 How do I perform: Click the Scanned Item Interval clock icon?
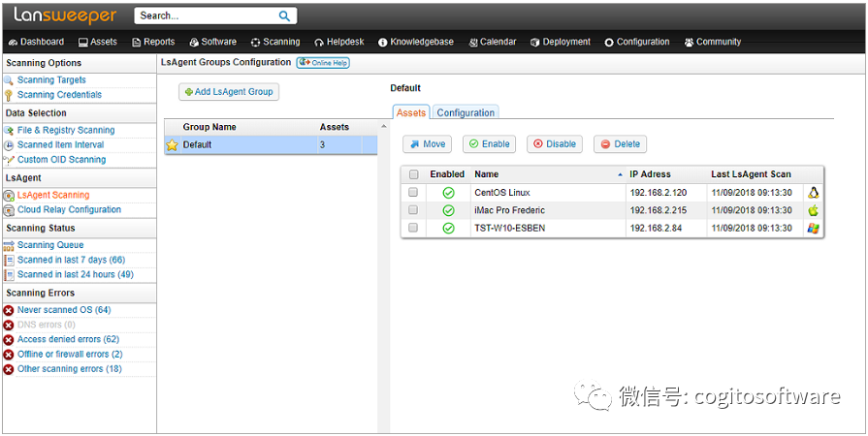9,145
